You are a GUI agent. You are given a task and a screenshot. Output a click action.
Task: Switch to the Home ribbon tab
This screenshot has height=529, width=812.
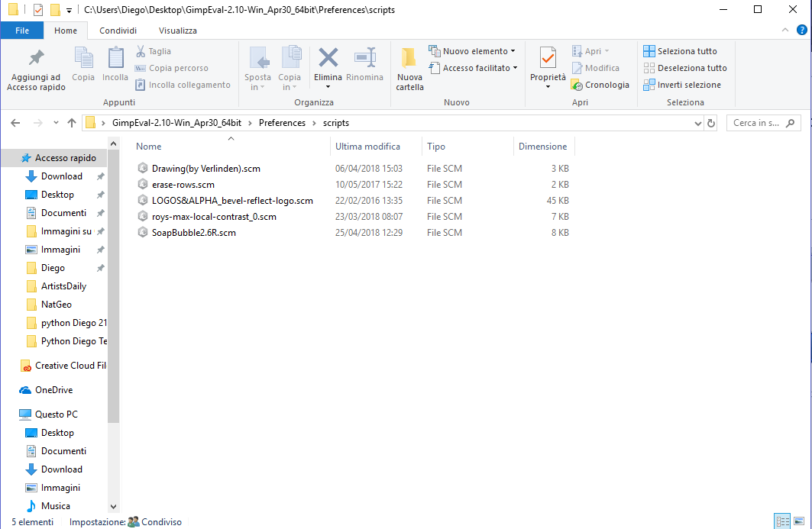click(x=66, y=31)
